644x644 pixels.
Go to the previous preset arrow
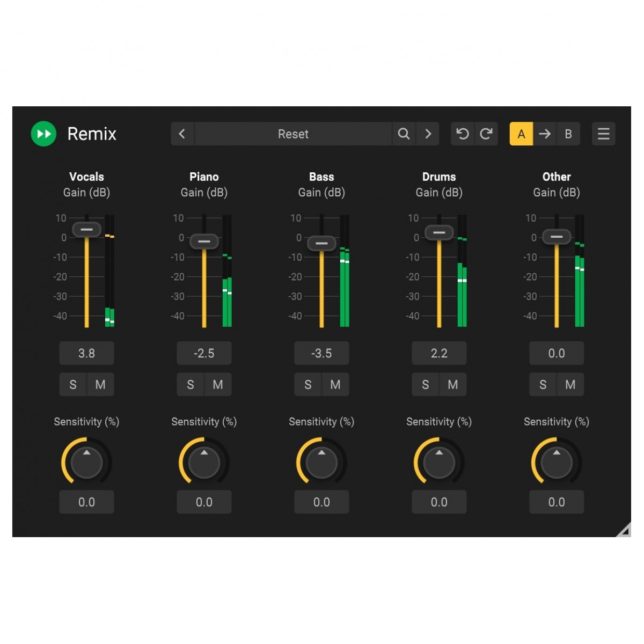pos(182,134)
